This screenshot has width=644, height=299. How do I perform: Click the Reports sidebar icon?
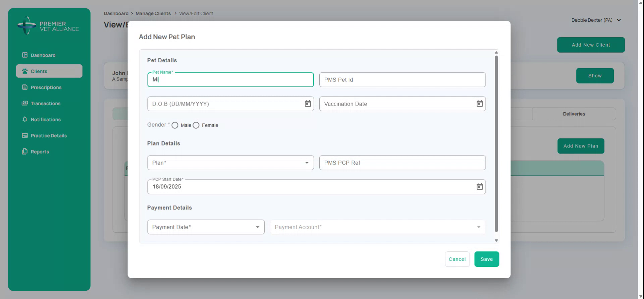(25, 152)
